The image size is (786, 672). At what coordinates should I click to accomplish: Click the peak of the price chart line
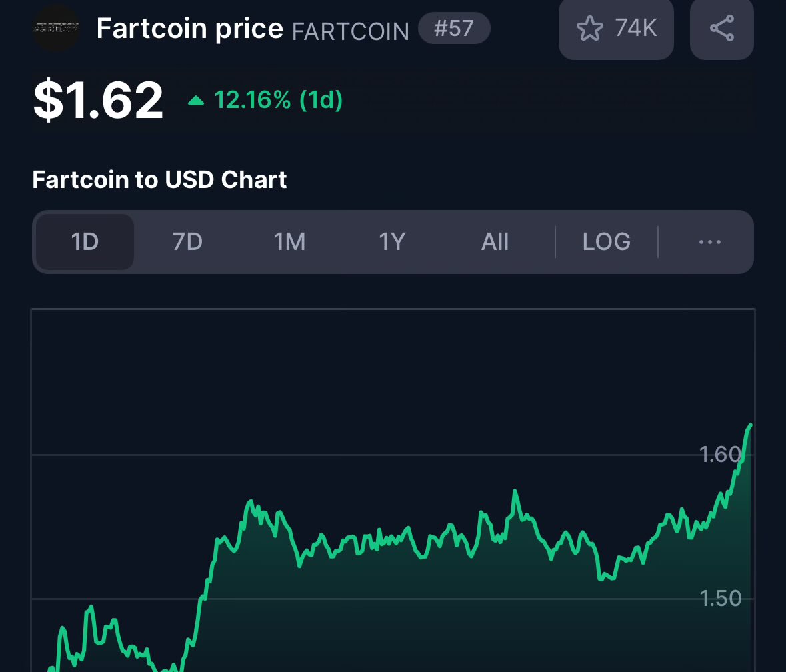(749, 425)
